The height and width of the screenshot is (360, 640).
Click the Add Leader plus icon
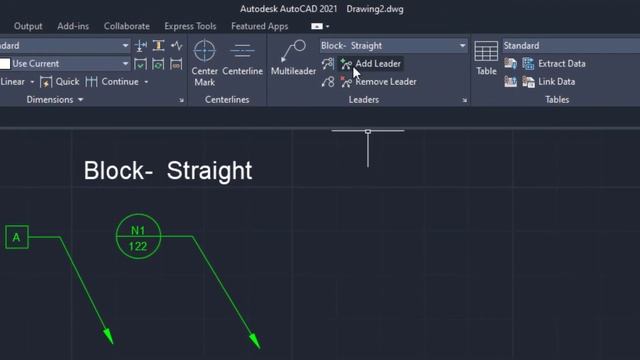tap(346, 64)
